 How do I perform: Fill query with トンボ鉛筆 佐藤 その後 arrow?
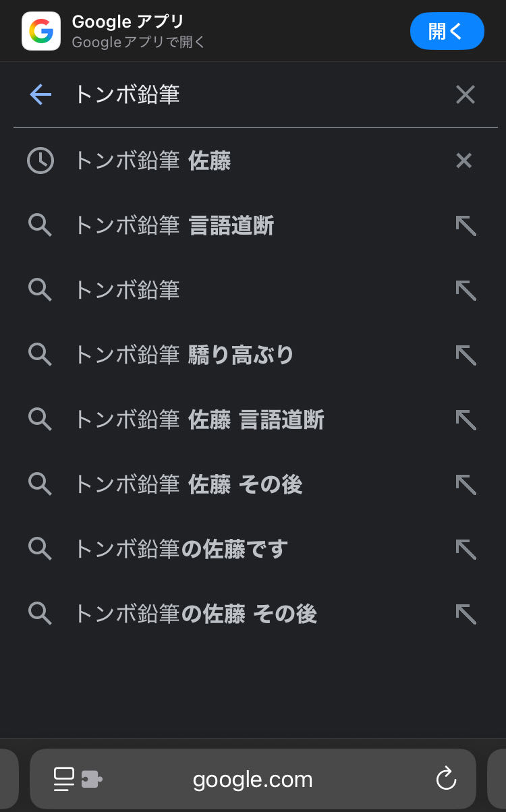tap(466, 484)
